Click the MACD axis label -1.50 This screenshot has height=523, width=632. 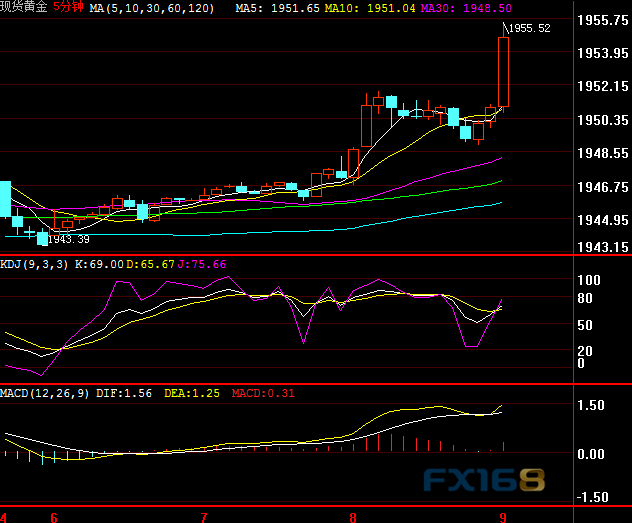click(x=592, y=497)
